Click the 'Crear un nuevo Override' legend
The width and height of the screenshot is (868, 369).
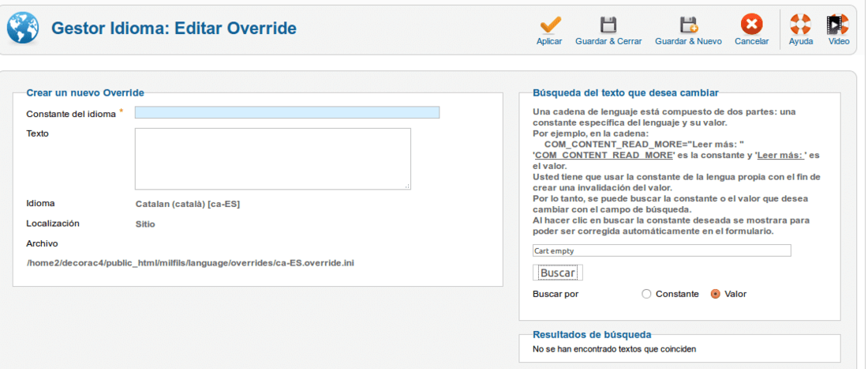[85, 92]
